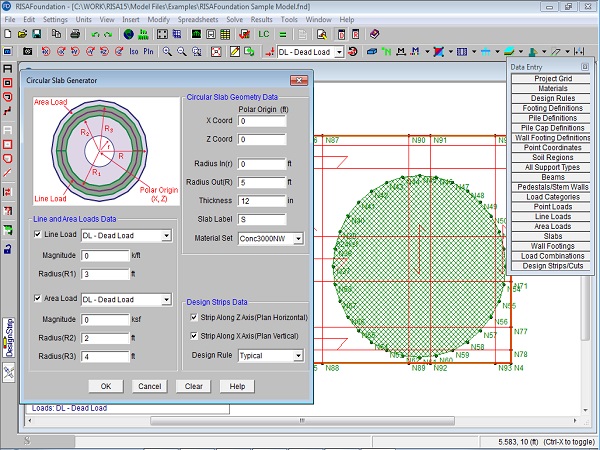Screen dimensions: 600x450
Task: Open the Material Set dropdown
Action: click(x=298, y=239)
